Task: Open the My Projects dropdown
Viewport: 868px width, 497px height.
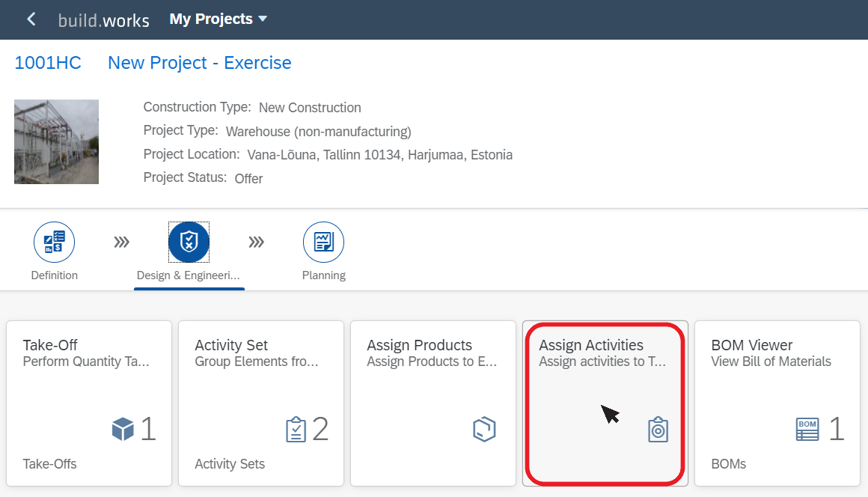Action: 218,19
